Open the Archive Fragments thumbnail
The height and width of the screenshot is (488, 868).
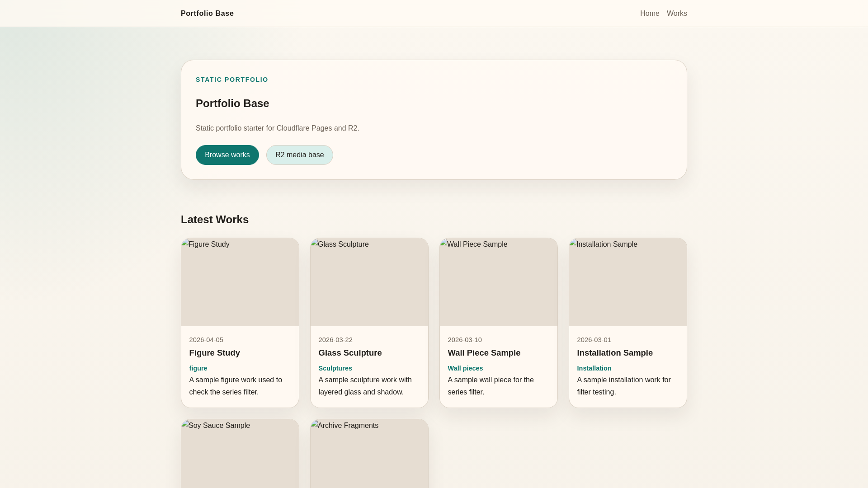[369, 454]
